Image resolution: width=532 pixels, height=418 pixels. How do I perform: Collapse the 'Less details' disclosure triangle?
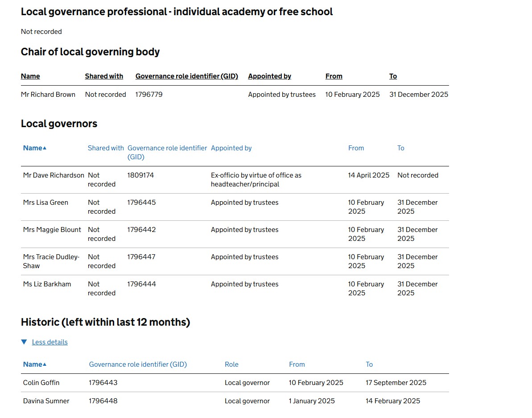tap(24, 342)
